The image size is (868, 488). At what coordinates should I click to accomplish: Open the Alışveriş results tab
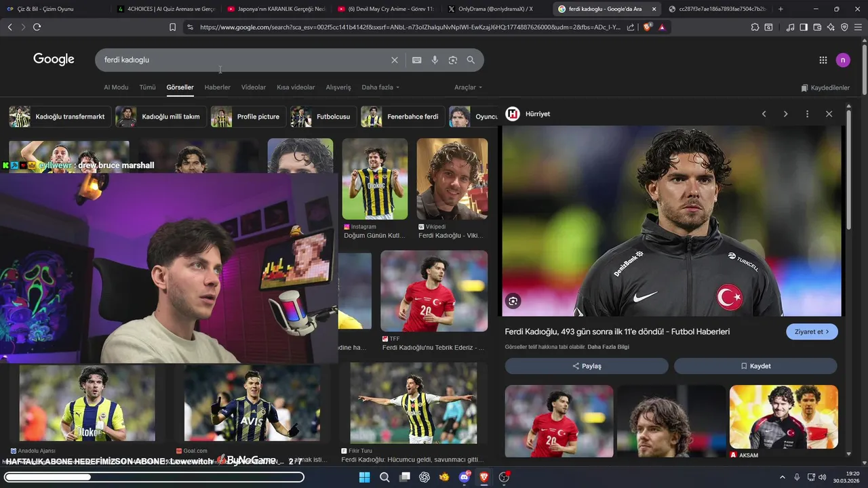click(338, 87)
